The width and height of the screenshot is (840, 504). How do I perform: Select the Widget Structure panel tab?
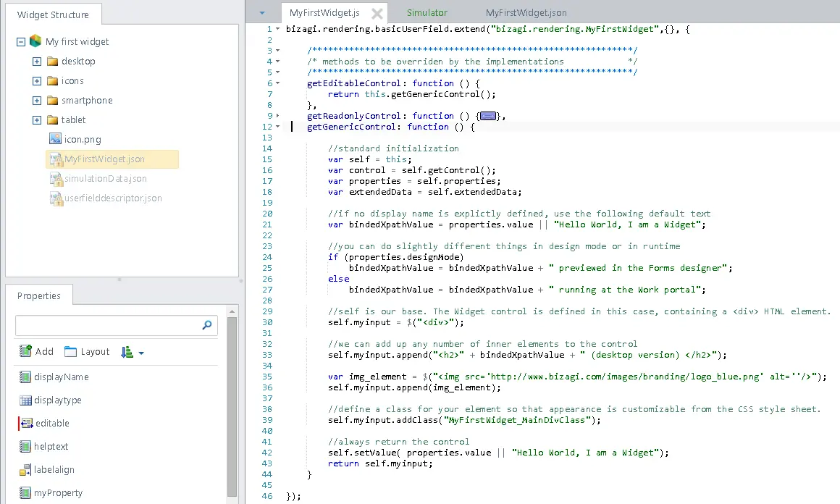(53, 14)
